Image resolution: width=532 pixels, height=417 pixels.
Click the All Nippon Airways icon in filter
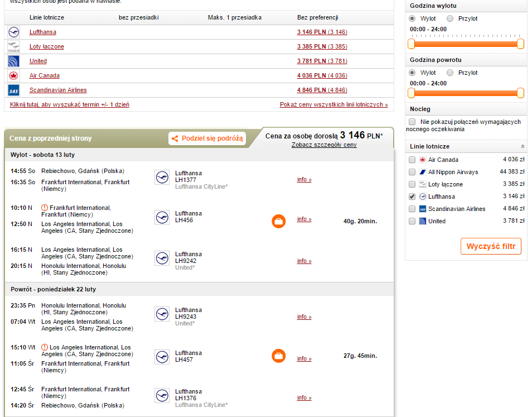pyautogui.click(x=423, y=172)
